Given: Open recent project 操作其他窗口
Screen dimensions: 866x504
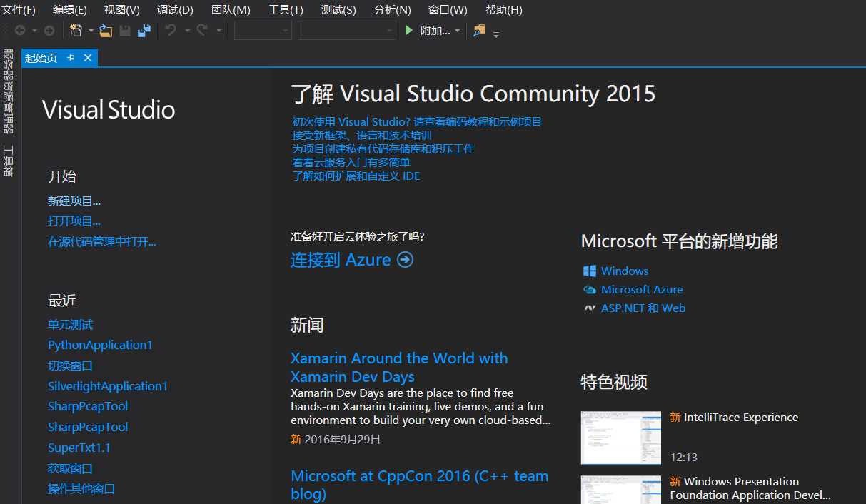Looking at the screenshot, I should tap(81, 489).
